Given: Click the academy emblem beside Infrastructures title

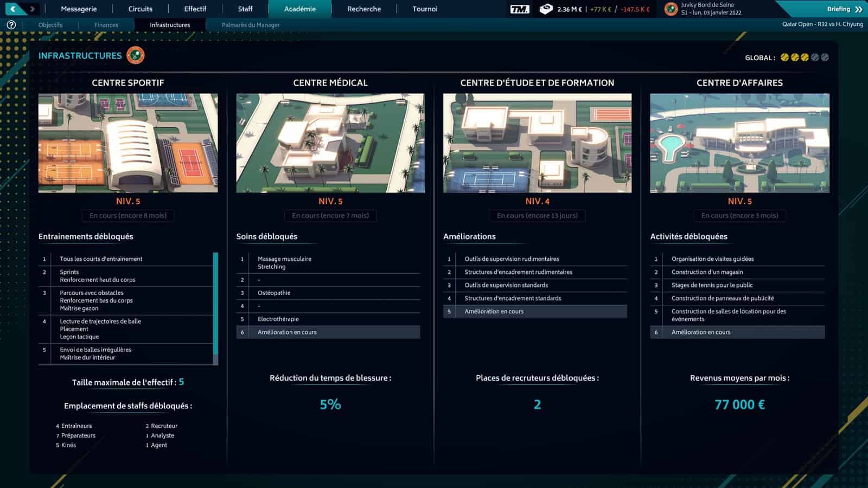Looking at the screenshot, I should (136, 55).
